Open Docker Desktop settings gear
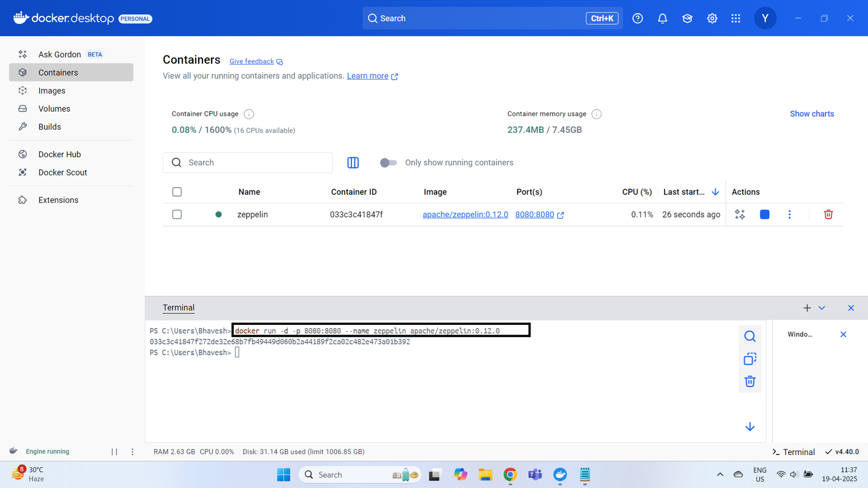 712,18
